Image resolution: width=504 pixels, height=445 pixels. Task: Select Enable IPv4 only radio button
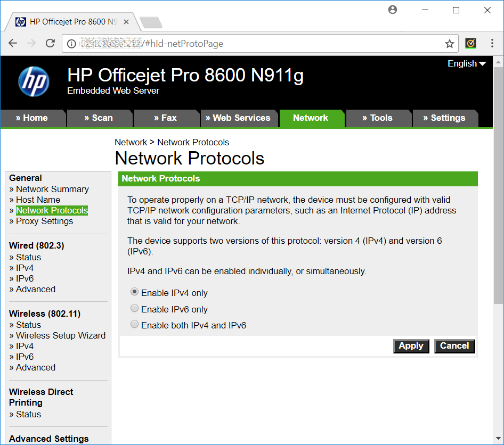pos(134,292)
